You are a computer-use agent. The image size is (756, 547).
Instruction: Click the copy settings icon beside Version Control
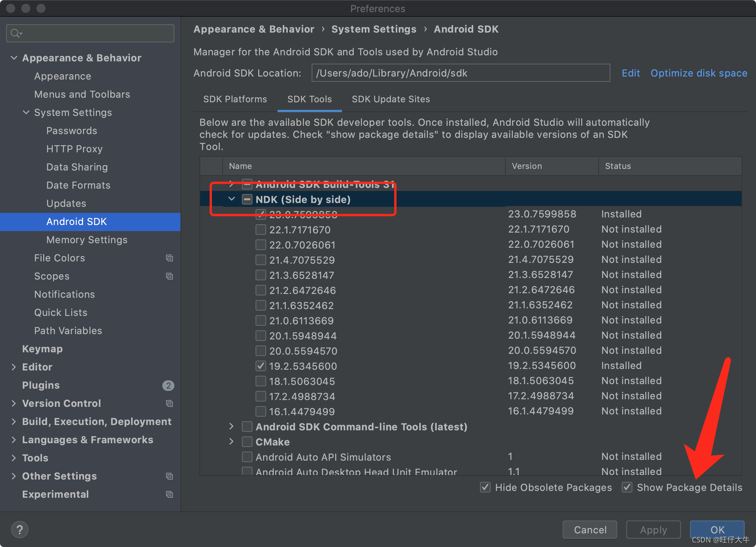[x=169, y=403]
